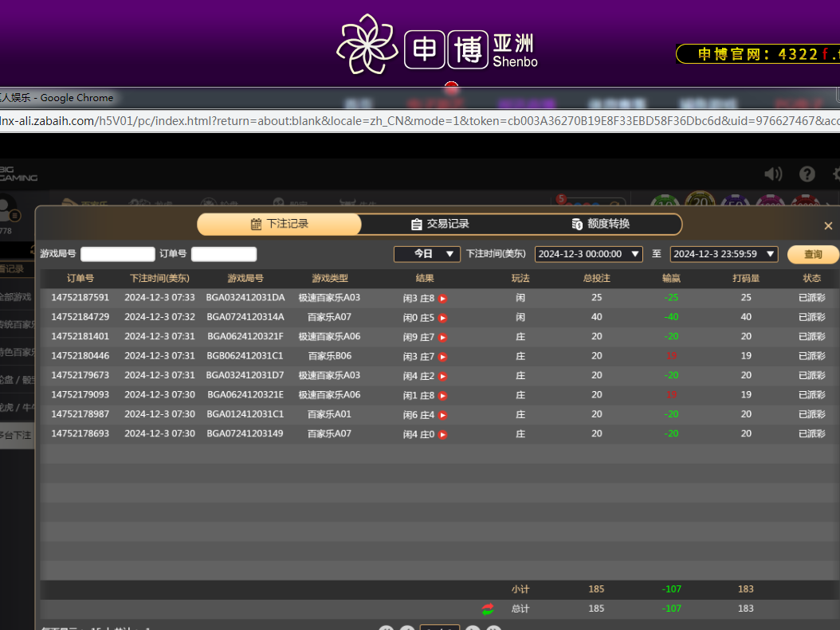Play result replay for order 14752184729

tap(443, 318)
